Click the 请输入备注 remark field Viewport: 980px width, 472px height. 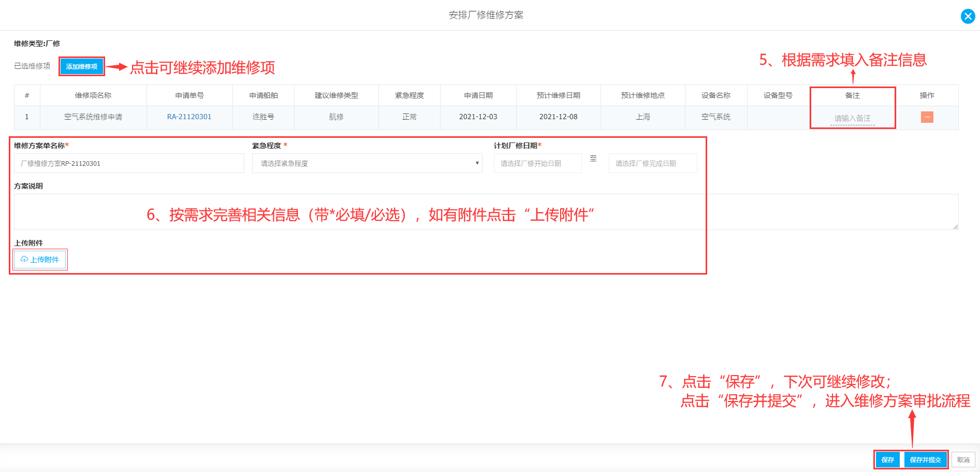click(852, 118)
